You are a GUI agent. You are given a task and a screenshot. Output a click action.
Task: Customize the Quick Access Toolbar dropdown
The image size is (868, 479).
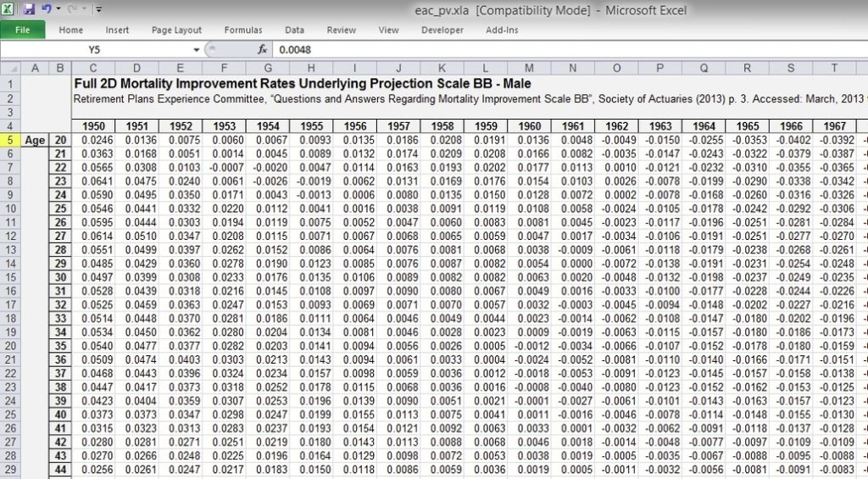click(98, 8)
